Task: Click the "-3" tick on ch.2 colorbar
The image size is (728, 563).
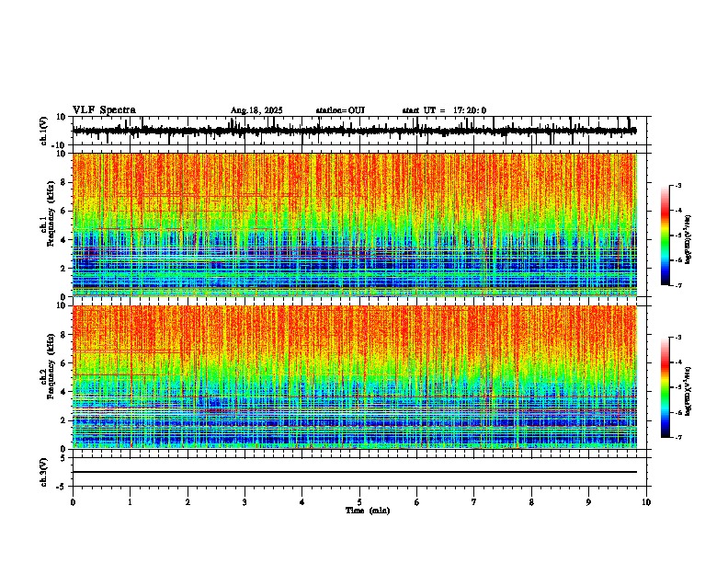Action: (x=678, y=338)
